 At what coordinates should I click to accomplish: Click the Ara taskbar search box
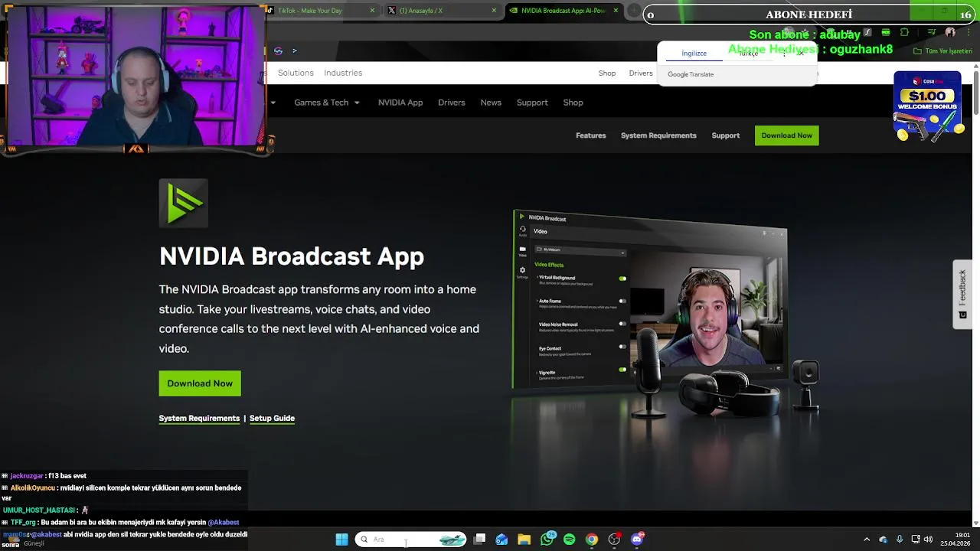pos(410,540)
